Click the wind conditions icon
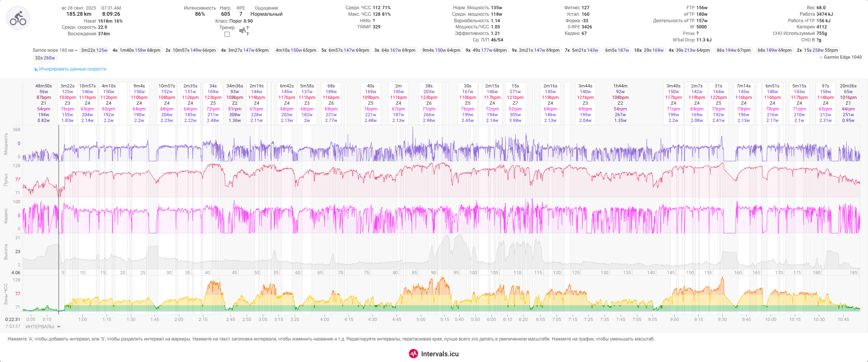Screen dimensions: 868x362 [x=242, y=30]
